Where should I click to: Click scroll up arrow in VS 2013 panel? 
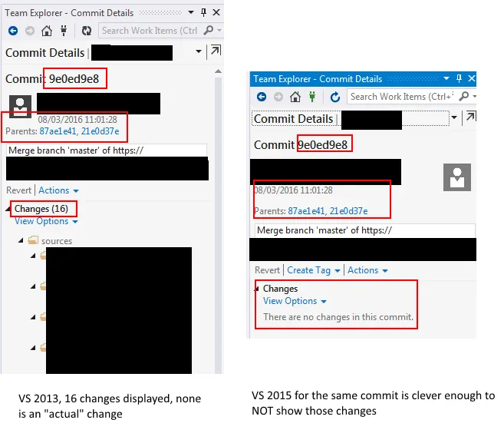tap(219, 71)
